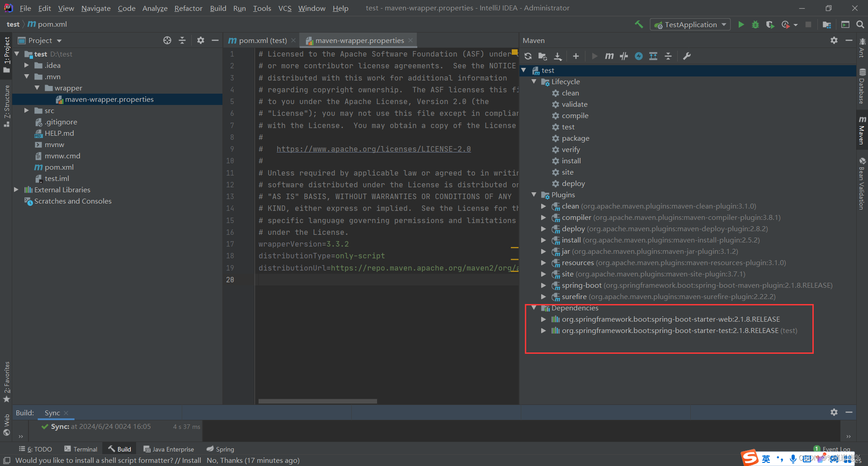Collapse the .mvn folder
The width and height of the screenshot is (868, 466).
pos(27,76)
